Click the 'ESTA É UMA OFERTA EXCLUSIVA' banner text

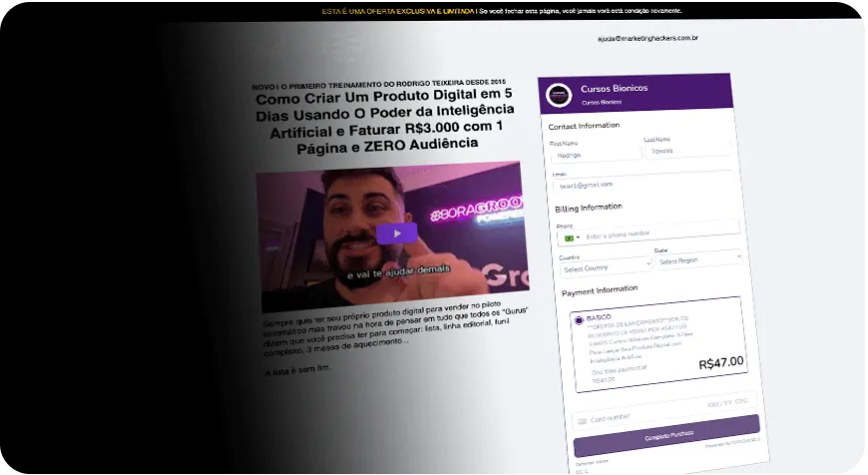pyautogui.click(x=398, y=11)
